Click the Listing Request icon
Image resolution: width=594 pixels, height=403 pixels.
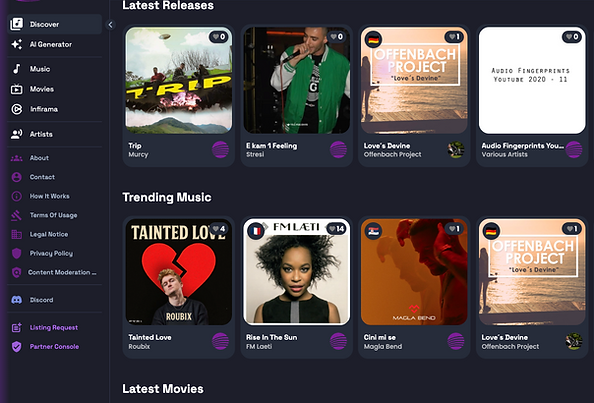click(16, 328)
